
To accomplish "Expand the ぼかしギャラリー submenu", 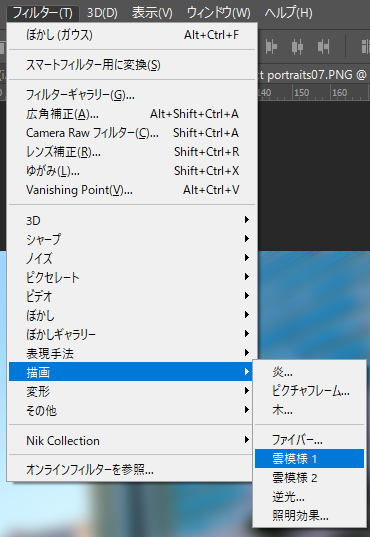I will tap(132, 334).
